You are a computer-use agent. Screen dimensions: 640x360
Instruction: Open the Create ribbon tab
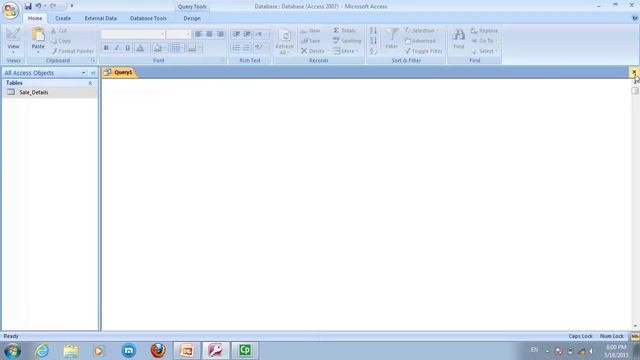coord(63,18)
